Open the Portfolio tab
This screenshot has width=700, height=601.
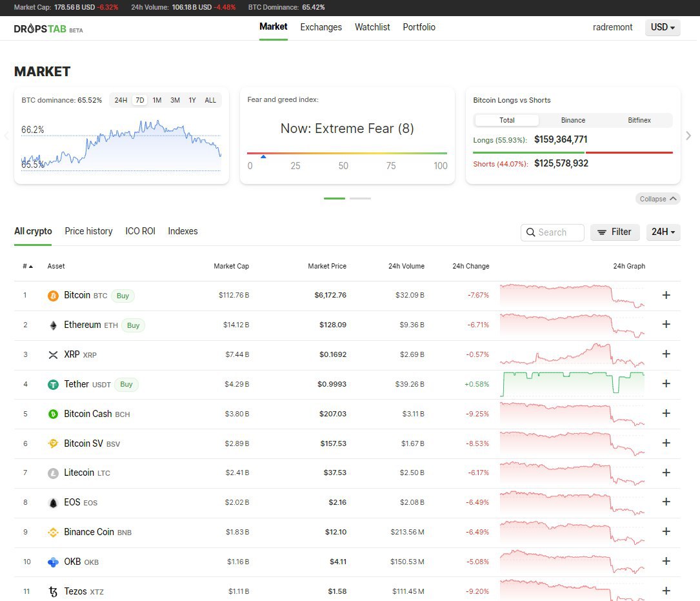(x=419, y=27)
